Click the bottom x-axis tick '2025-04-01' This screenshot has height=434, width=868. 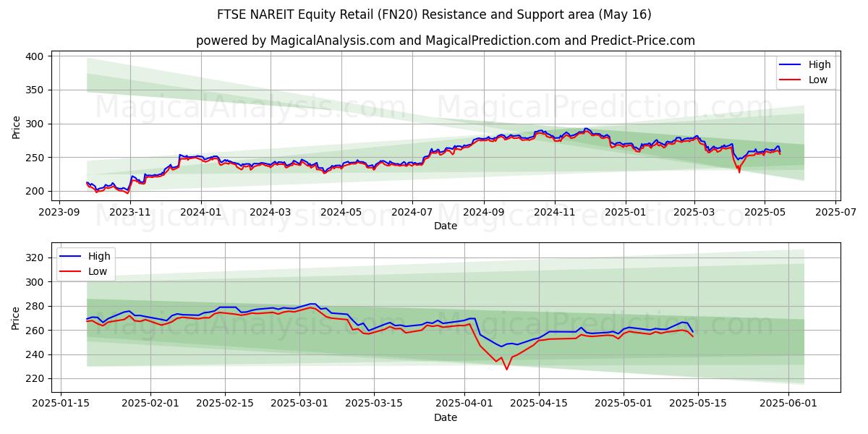[x=464, y=404]
